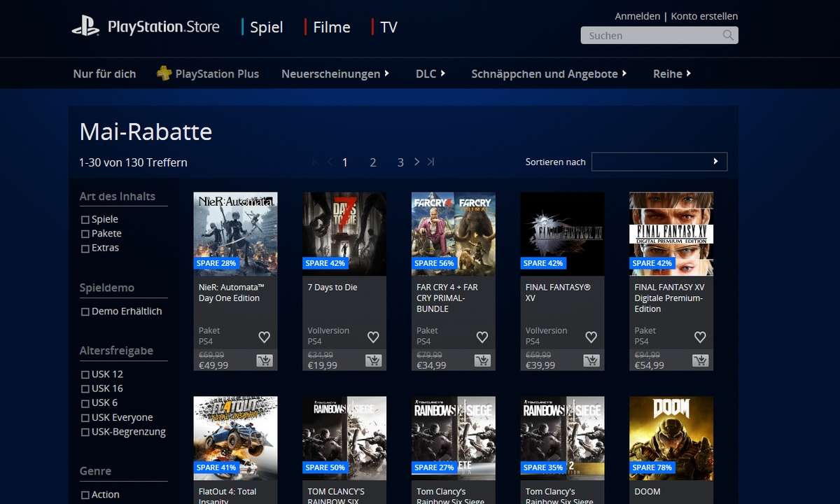Screen dimensions: 840x504
Task: Click the PlayStation Store logo
Action: click(146, 27)
